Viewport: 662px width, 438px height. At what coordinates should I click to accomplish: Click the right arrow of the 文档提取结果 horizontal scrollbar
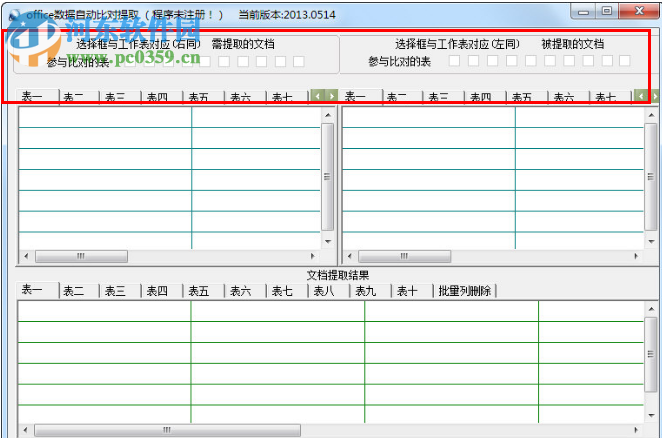coord(636,430)
